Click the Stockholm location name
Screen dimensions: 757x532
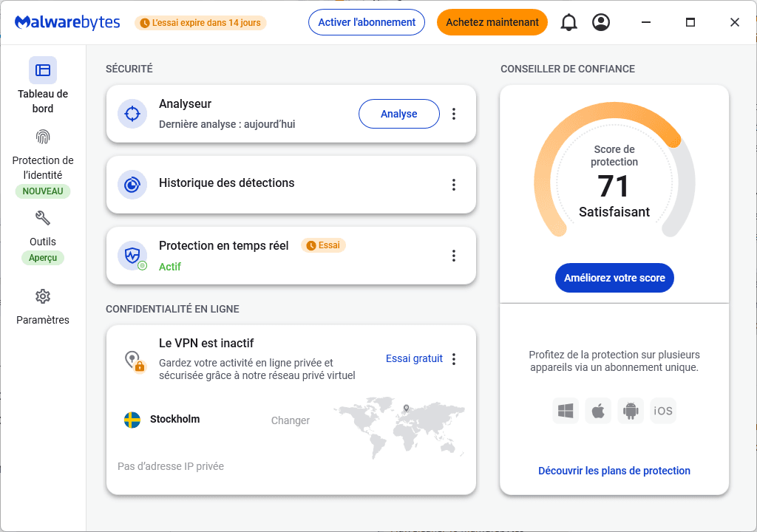tap(174, 419)
